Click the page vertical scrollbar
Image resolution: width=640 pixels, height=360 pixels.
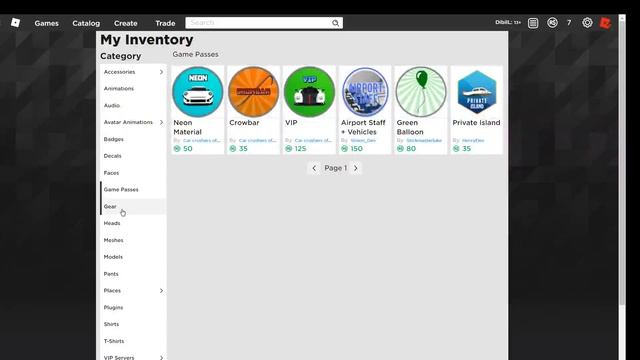pos(622,163)
